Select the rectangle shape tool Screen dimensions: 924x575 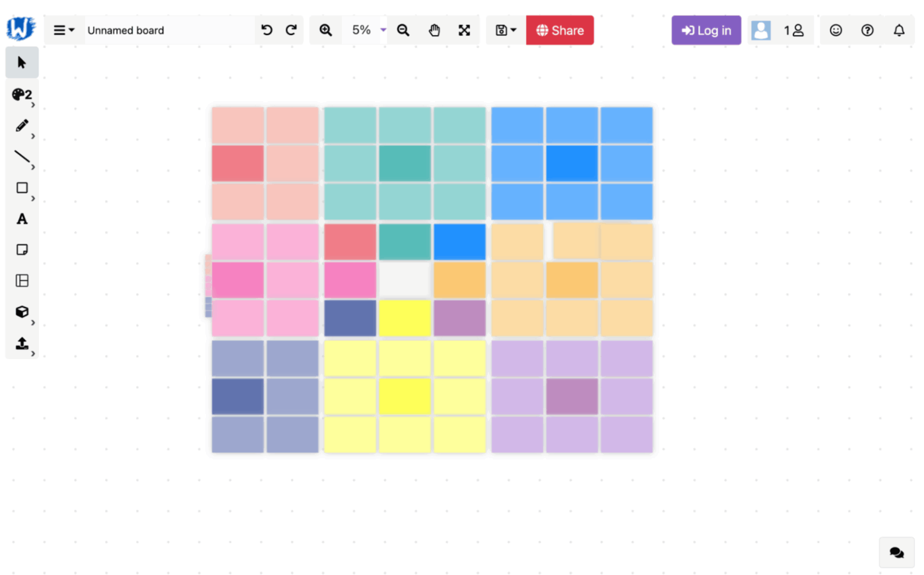click(x=22, y=188)
